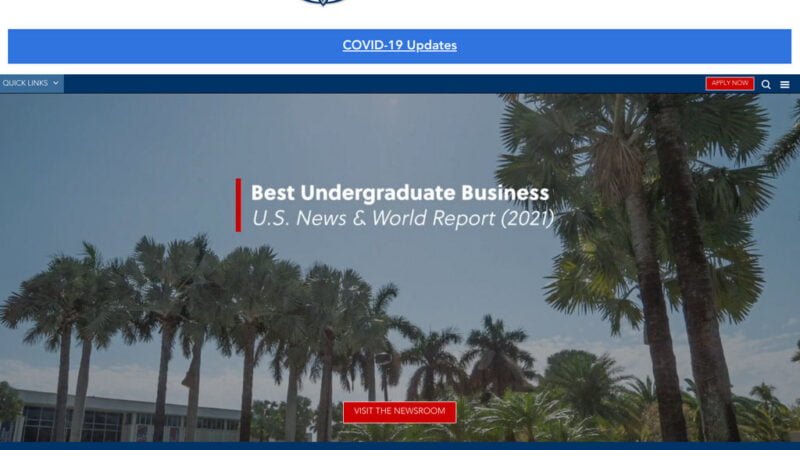Click the Best Undergraduate Business headline
This screenshot has height=450, width=800.
[x=400, y=193]
